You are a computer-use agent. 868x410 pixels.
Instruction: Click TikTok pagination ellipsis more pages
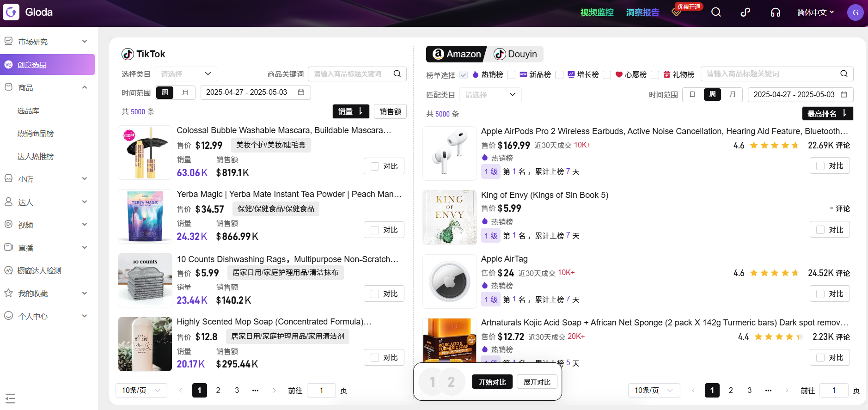pyautogui.click(x=255, y=391)
